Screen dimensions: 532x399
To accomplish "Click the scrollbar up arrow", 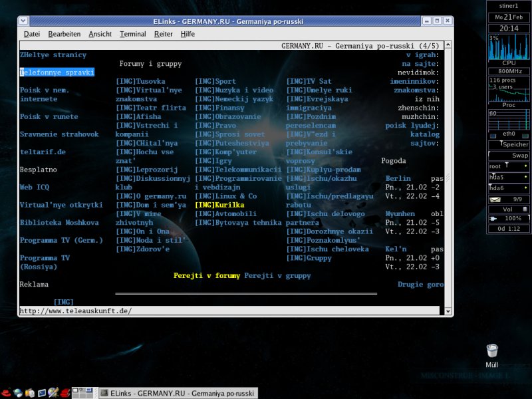I will [448, 45].
